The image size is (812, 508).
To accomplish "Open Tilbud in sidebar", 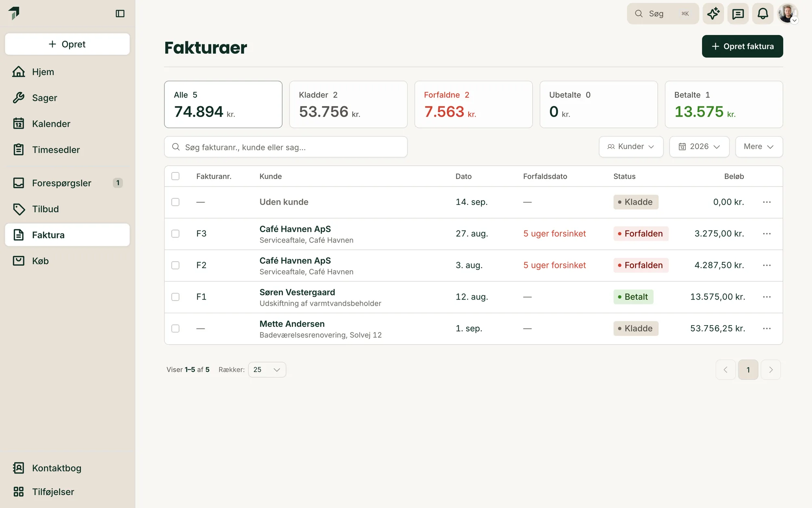I will pos(67,209).
